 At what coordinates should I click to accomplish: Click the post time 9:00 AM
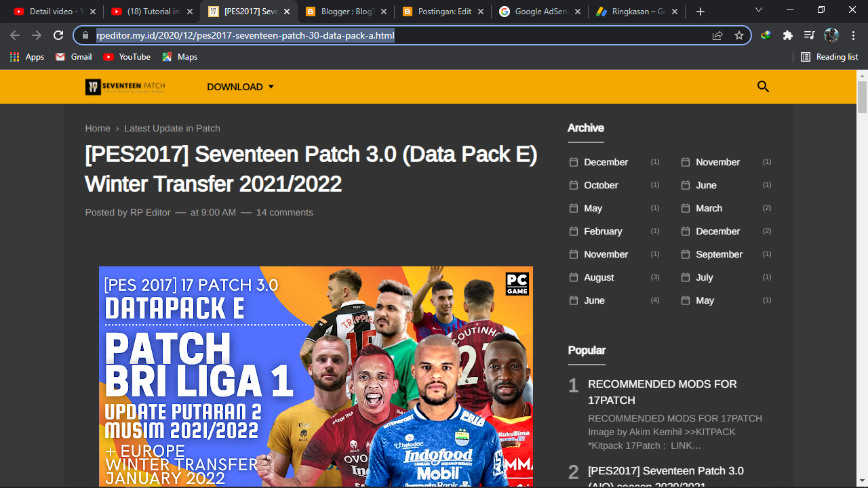coord(213,212)
